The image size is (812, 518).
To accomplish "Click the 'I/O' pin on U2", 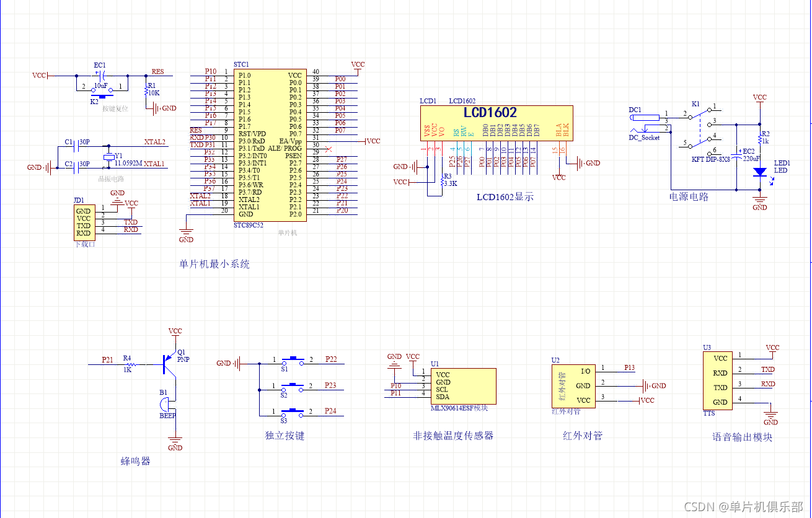I will tap(586, 371).
